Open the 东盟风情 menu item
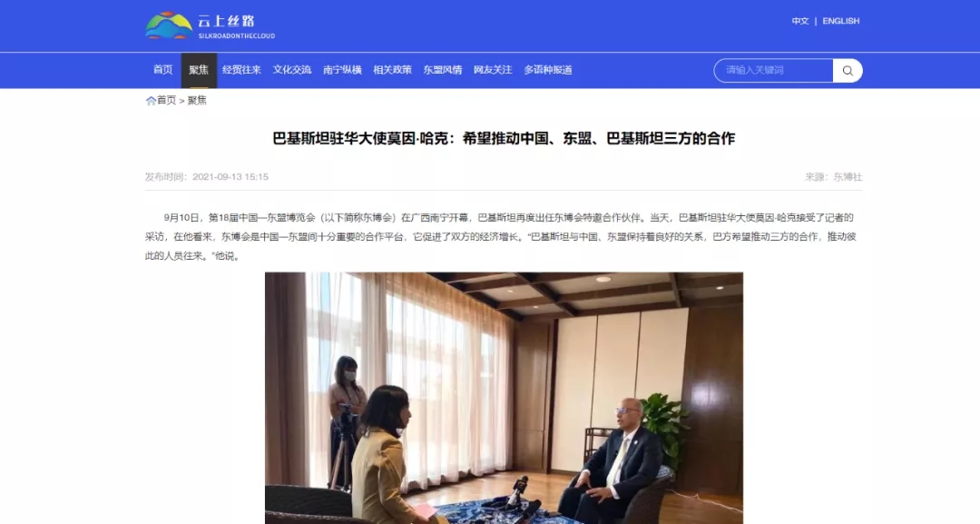Viewport: 980px width, 524px height. click(x=443, y=70)
